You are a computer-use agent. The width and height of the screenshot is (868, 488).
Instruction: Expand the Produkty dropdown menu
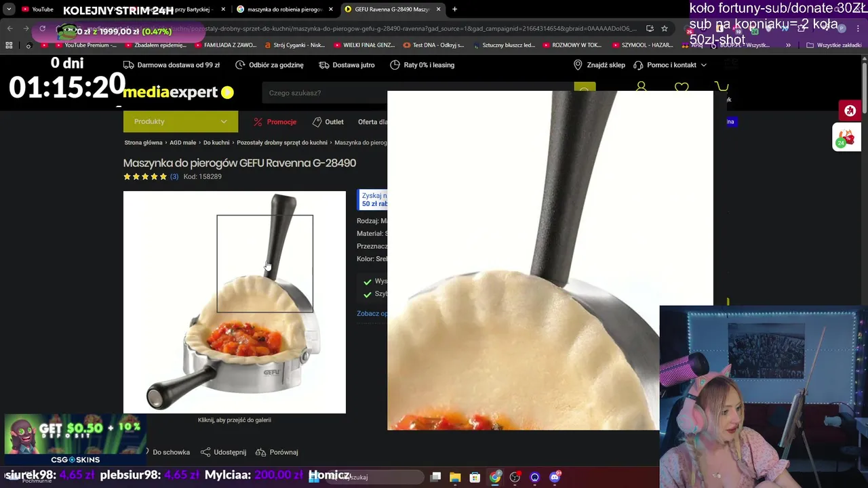(x=180, y=121)
